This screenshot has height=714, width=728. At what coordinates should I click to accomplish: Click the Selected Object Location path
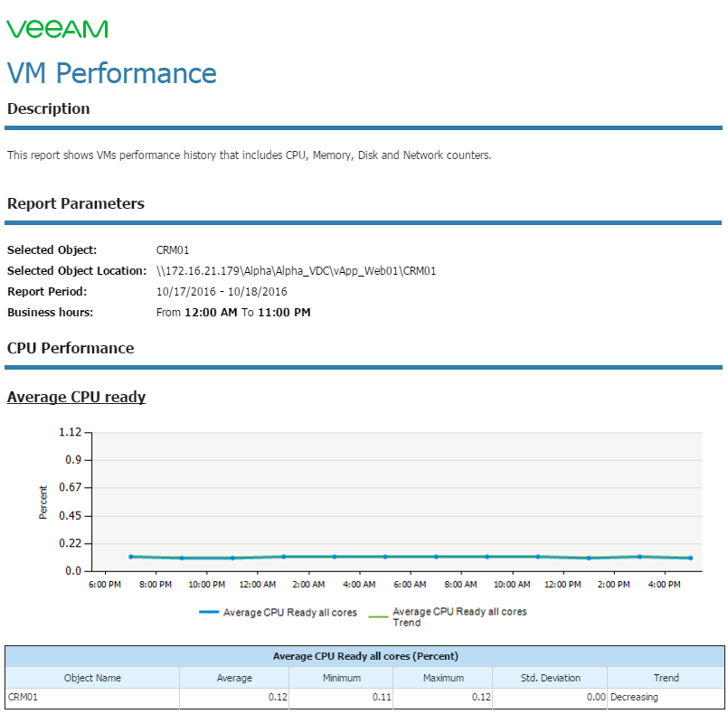pos(297,271)
